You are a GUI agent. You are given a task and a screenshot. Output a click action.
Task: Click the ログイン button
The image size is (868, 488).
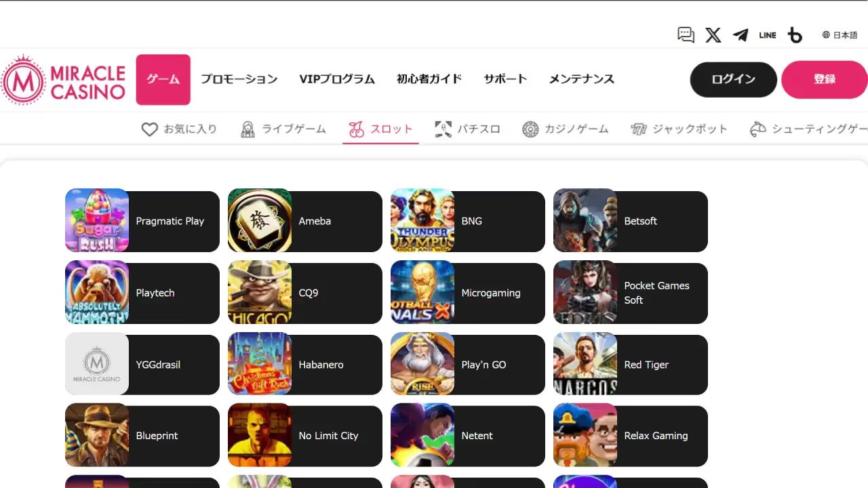point(733,79)
